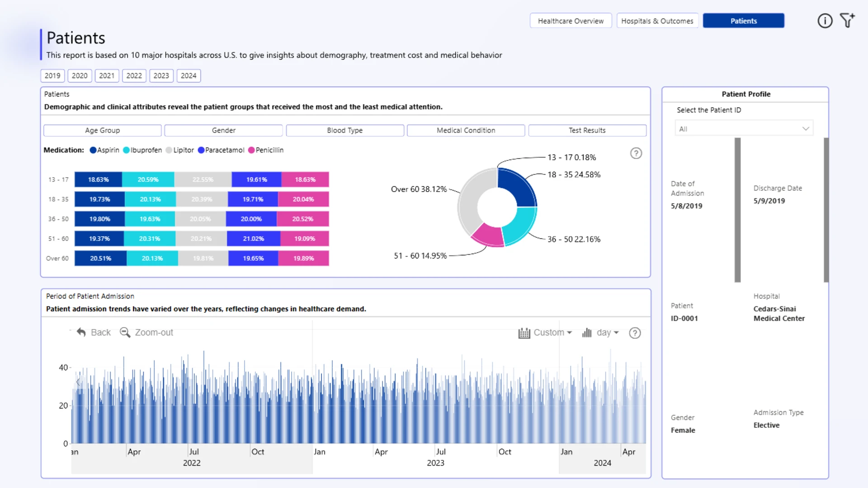The image size is (868, 488).
Task: Open the Custom date range dropdown
Action: tap(570, 333)
